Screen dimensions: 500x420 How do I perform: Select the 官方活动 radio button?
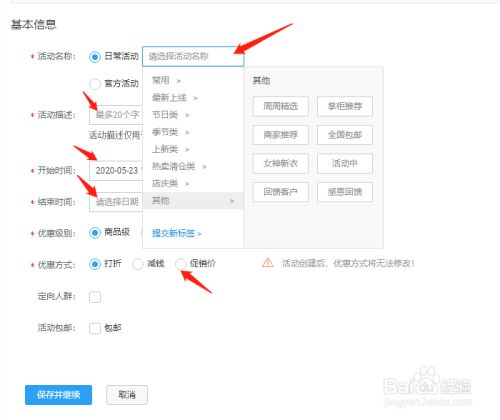coord(95,84)
